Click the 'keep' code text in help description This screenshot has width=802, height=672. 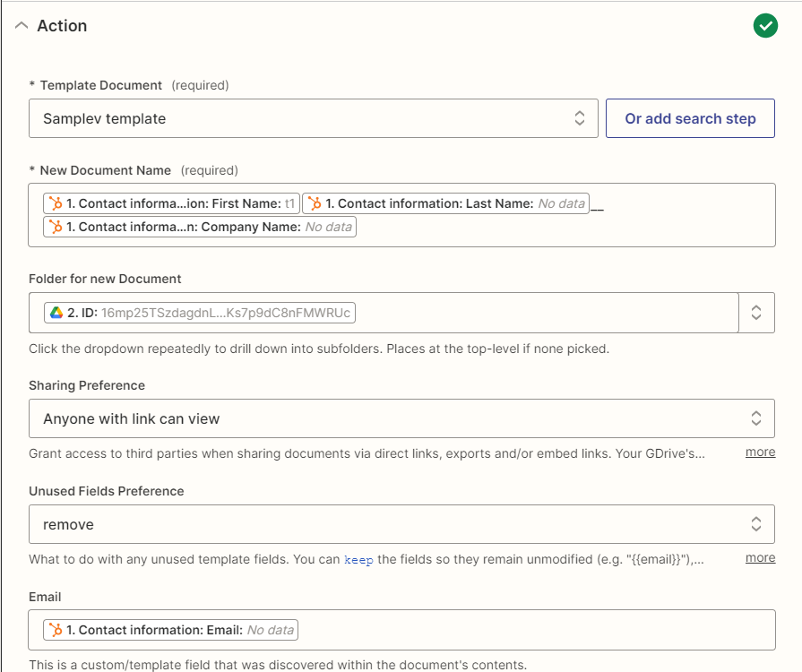click(x=358, y=559)
